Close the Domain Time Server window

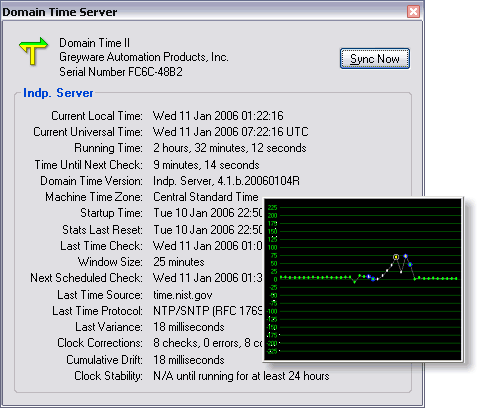tap(413, 12)
